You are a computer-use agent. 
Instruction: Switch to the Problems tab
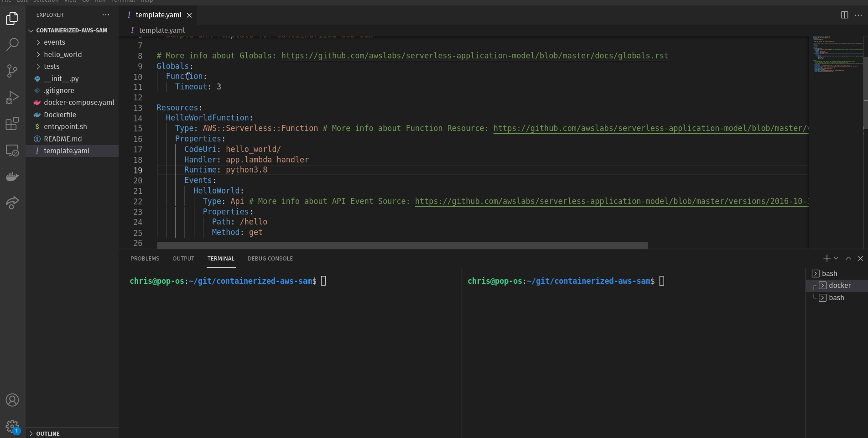pos(145,258)
